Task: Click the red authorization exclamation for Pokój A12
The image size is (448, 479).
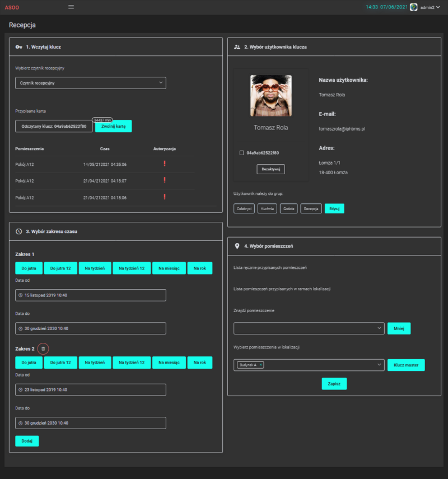Action: (x=164, y=165)
